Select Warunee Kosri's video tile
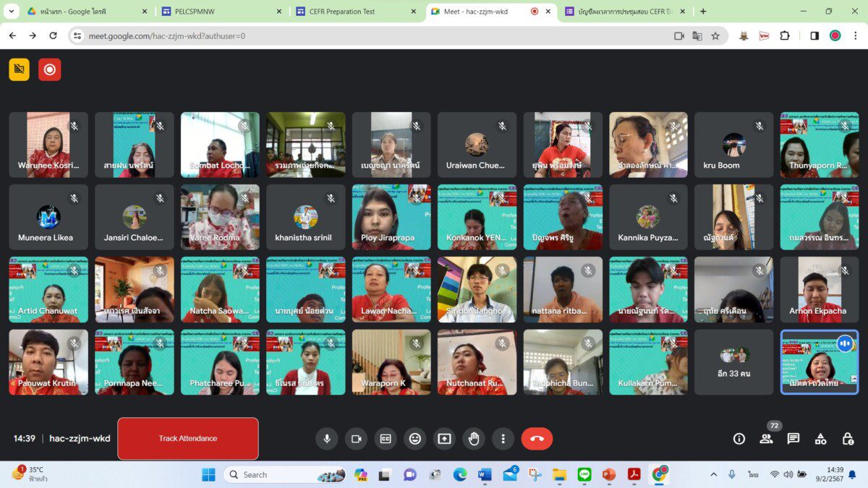 click(48, 145)
